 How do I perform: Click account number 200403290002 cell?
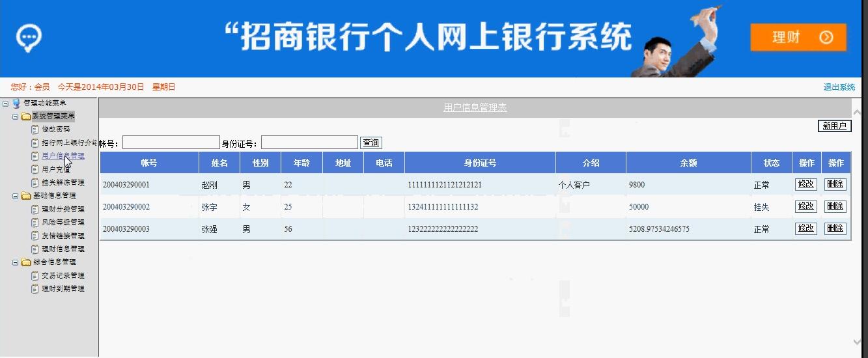[149, 207]
